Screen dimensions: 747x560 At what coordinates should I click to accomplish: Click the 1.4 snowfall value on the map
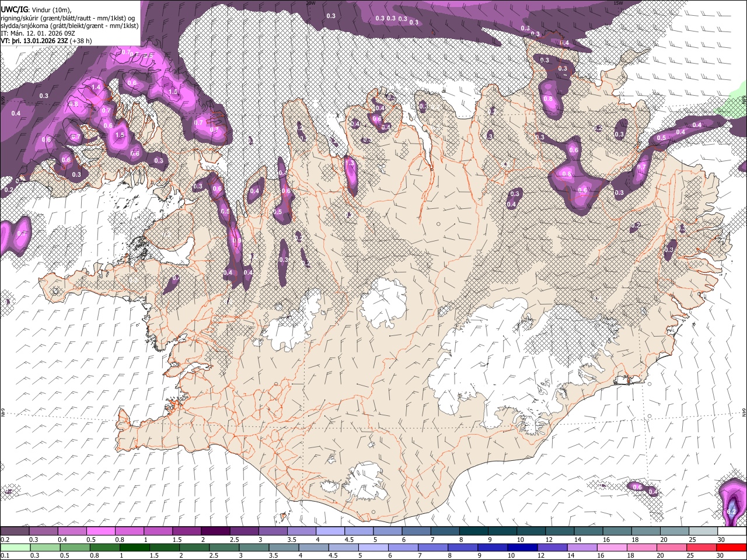(x=96, y=87)
